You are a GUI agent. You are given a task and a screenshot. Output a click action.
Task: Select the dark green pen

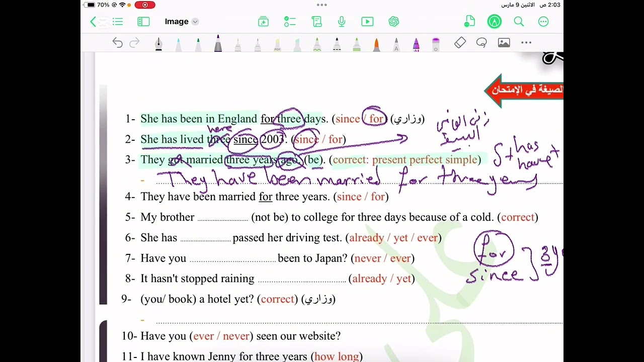198,44
